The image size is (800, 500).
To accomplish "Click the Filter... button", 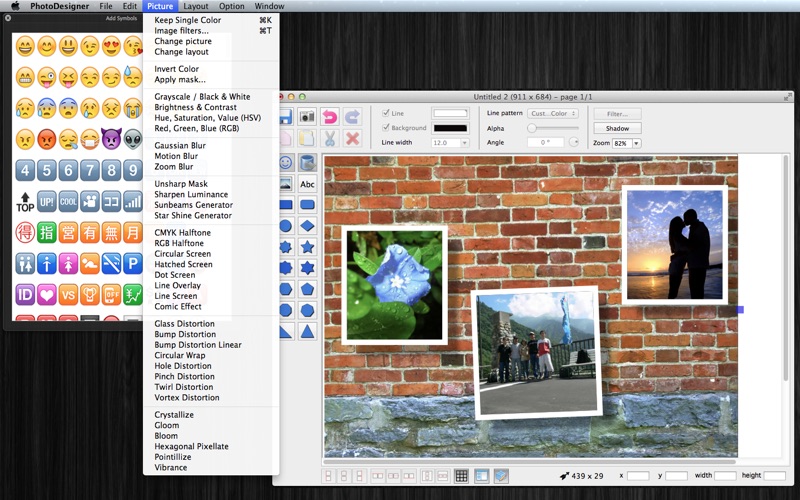I will (x=617, y=114).
